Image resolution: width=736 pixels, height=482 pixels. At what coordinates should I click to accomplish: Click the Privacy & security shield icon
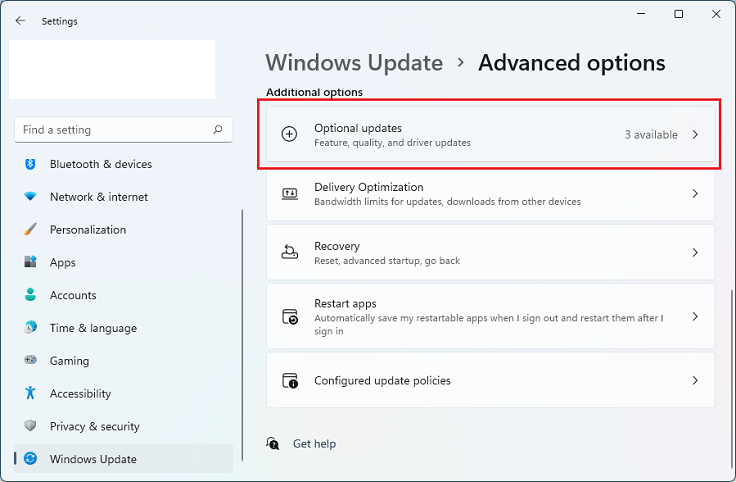[x=30, y=426]
